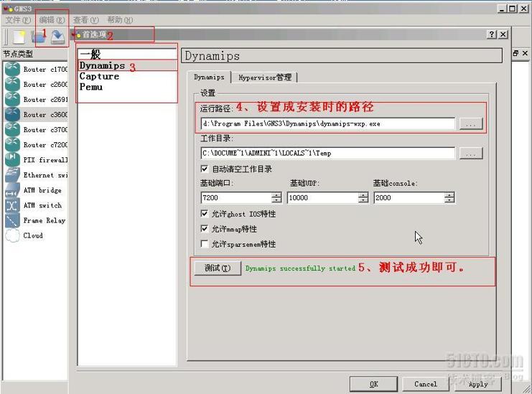Change the 基础console spinner arrows
The image size is (532, 394).
pos(449,197)
